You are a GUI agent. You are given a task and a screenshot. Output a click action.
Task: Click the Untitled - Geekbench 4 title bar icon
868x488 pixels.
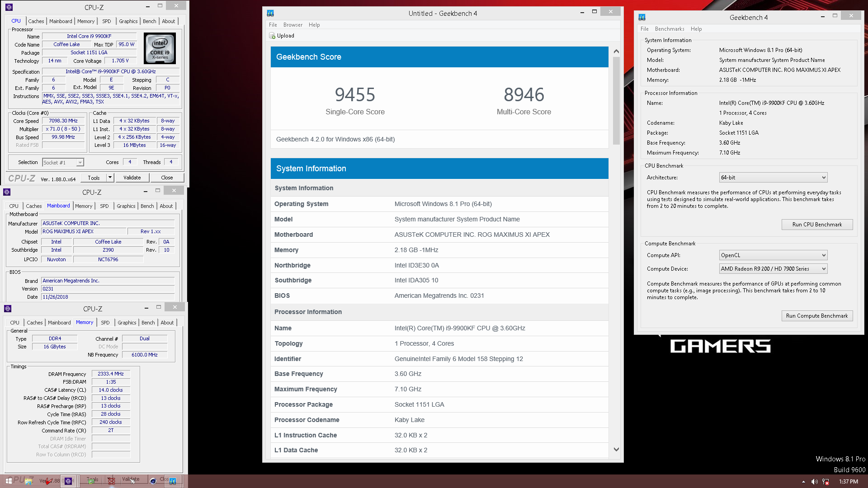click(270, 13)
